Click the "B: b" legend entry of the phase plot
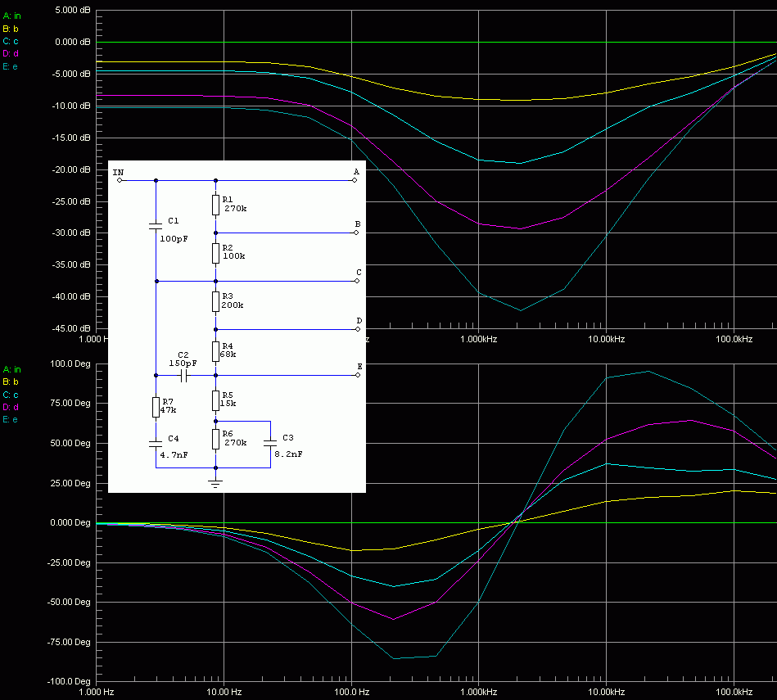This screenshot has width=777, height=700. click(11, 382)
